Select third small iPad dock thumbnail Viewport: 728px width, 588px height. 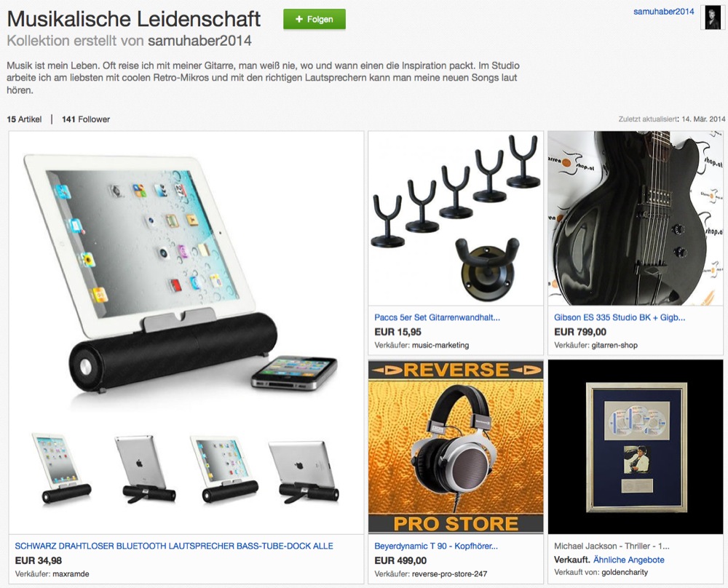point(224,469)
